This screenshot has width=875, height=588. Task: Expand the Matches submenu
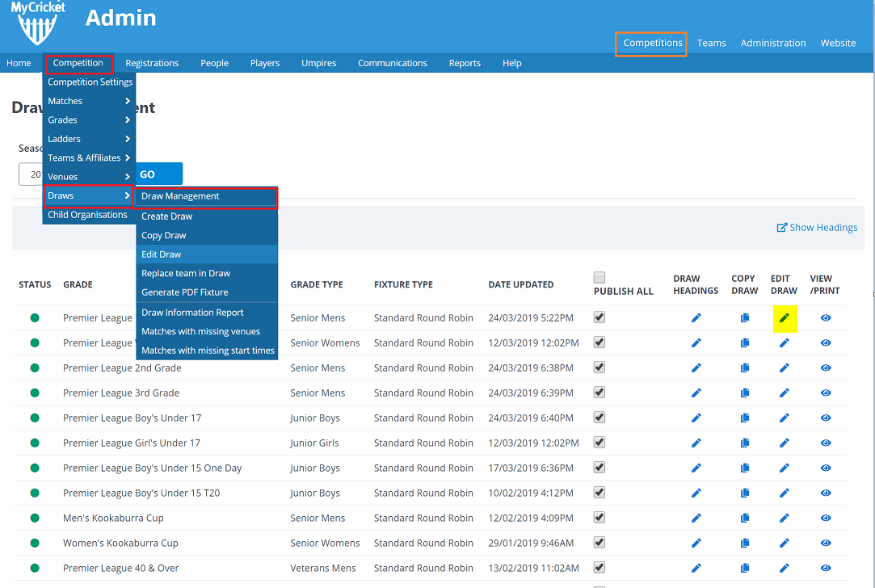89,101
